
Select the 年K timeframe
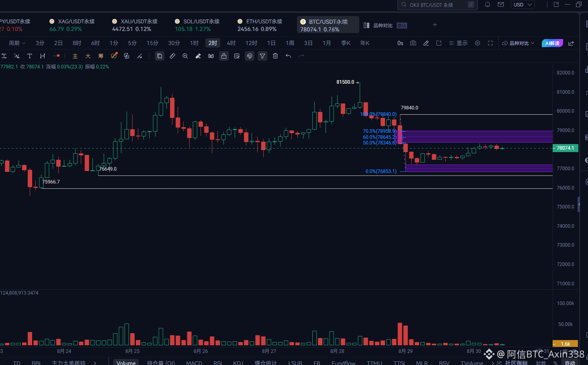tap(365, 43)
